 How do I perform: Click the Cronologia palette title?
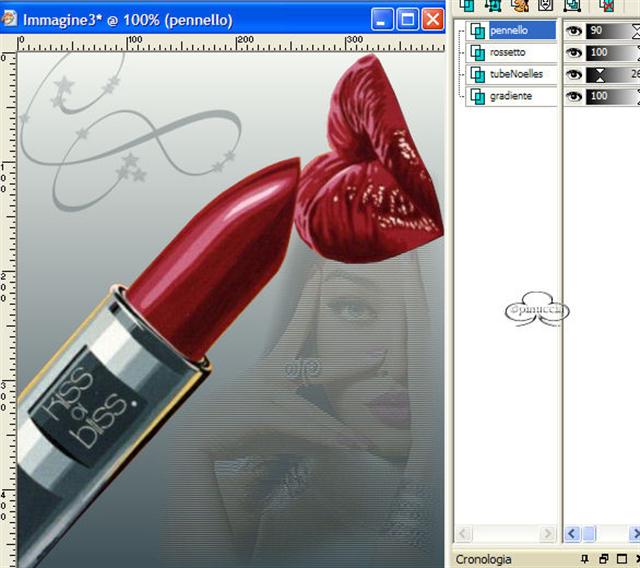(483, 559)
